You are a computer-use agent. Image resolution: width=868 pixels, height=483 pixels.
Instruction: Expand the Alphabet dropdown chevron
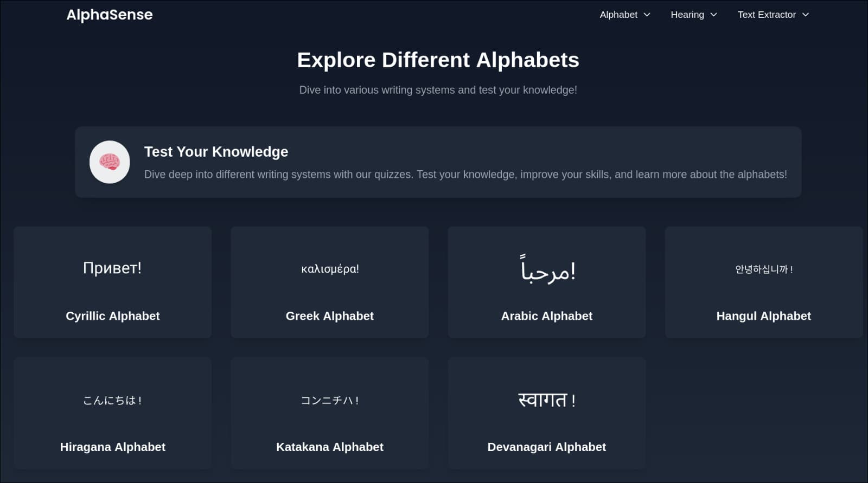[647, 15]
